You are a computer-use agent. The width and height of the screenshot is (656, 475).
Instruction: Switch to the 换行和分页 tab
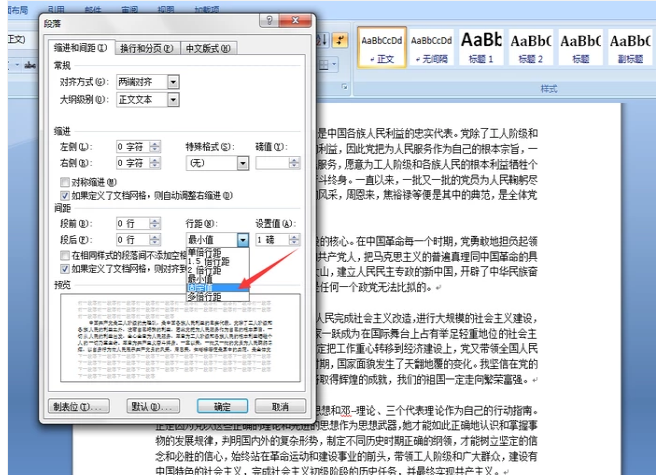[x=146, y=47]
